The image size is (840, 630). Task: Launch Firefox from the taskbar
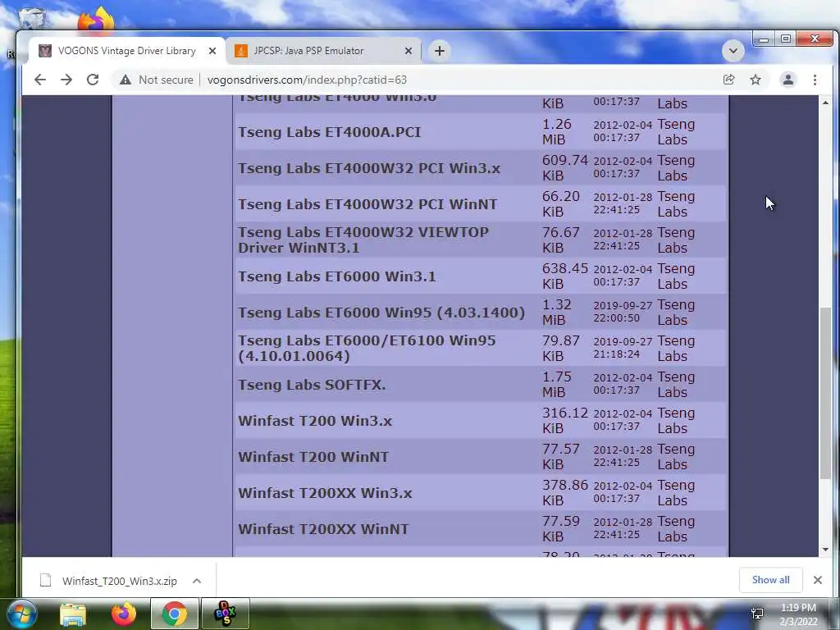tap(124, 614)
